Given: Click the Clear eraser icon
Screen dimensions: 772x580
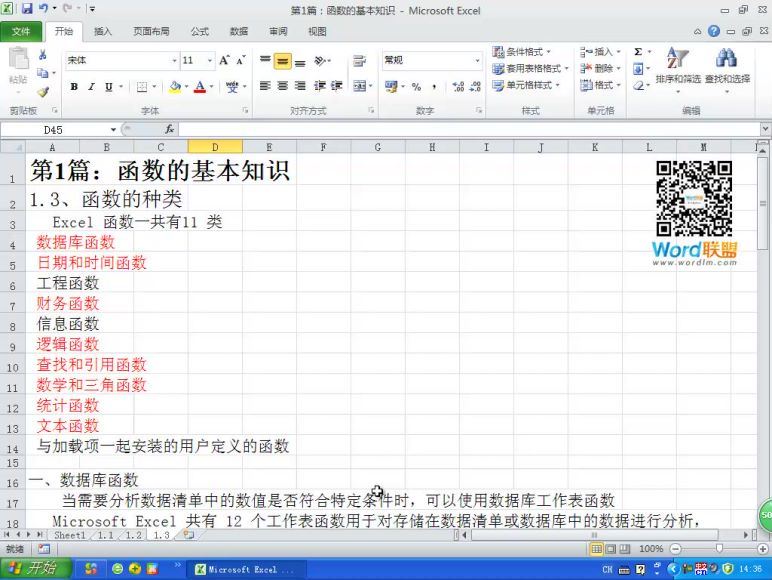Looking at the screenshot, I should coord(639,86).
